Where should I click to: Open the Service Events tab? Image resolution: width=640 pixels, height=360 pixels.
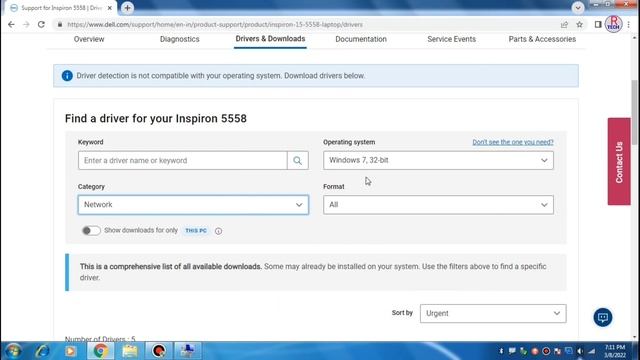[451, 39]
